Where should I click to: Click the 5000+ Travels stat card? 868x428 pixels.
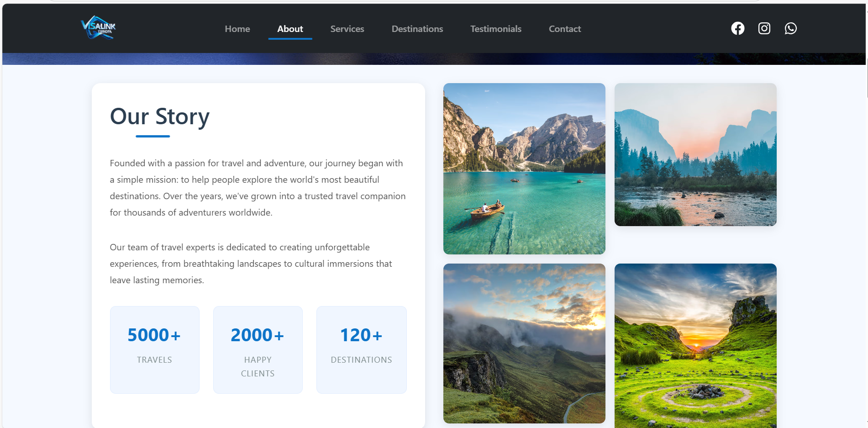point(154,349)
